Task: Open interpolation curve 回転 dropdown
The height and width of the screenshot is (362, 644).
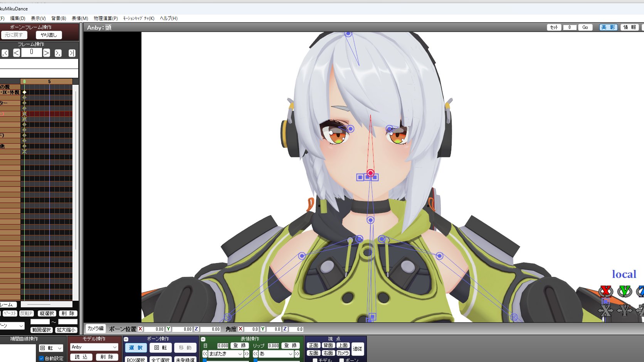Action: [x=51, y=348]
